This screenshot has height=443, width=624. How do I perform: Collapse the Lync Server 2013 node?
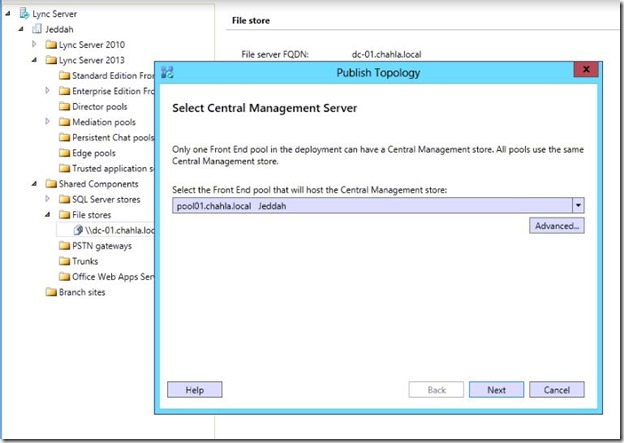tap(35, 60)
